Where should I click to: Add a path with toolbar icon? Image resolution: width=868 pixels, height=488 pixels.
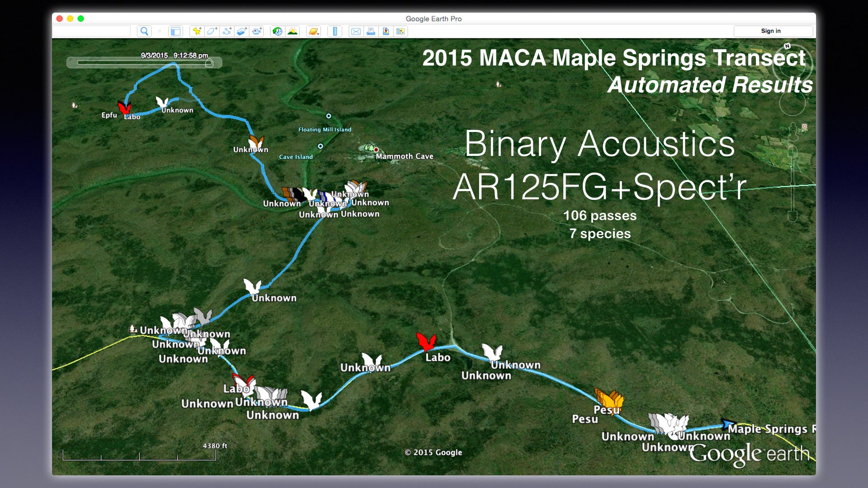click(x=227, y=31)
